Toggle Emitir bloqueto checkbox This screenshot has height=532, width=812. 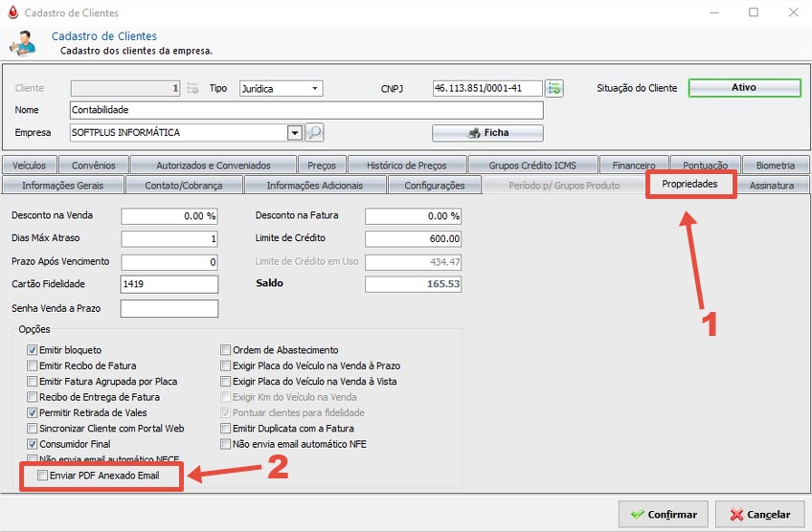click(x=33, y=350)
